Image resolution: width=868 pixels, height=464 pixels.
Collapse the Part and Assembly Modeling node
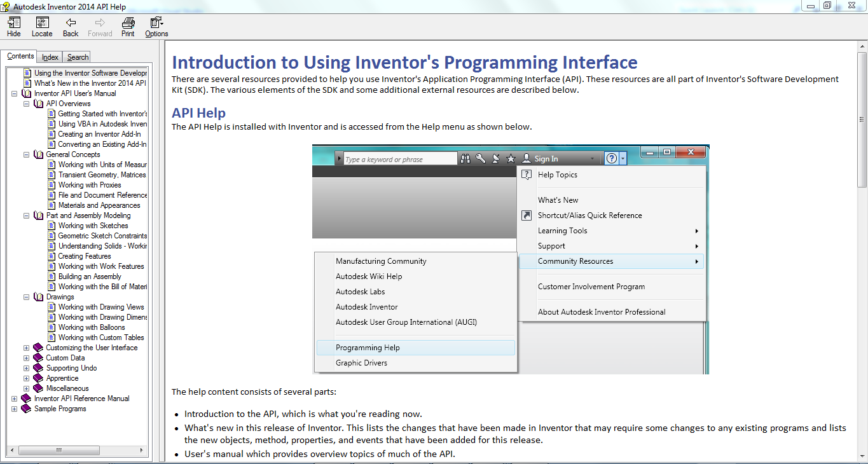pos(27,215)
